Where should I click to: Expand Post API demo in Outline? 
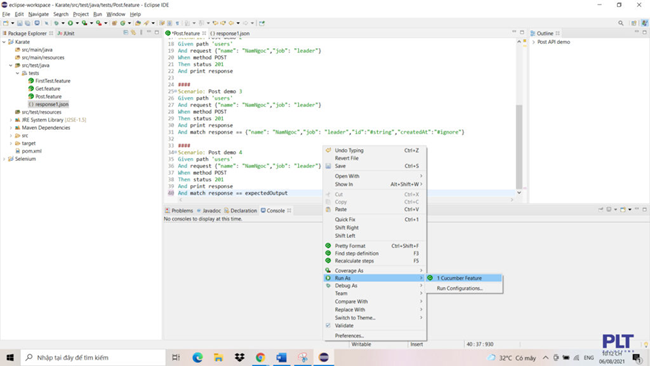tap(534, 42)
